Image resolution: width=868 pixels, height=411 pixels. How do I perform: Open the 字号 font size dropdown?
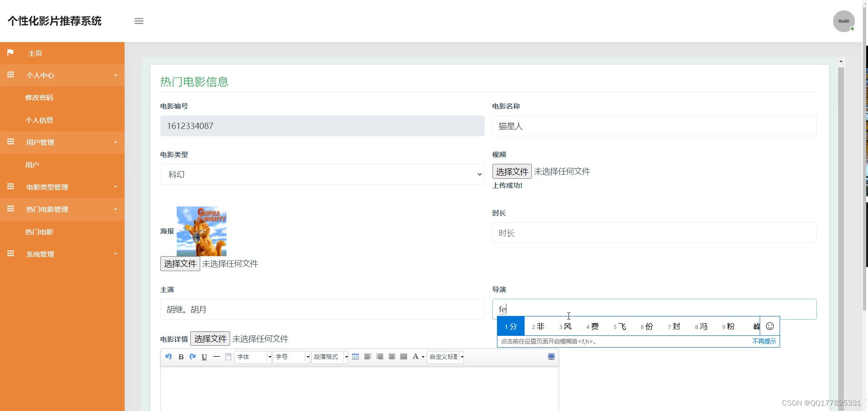click(291, 357)
